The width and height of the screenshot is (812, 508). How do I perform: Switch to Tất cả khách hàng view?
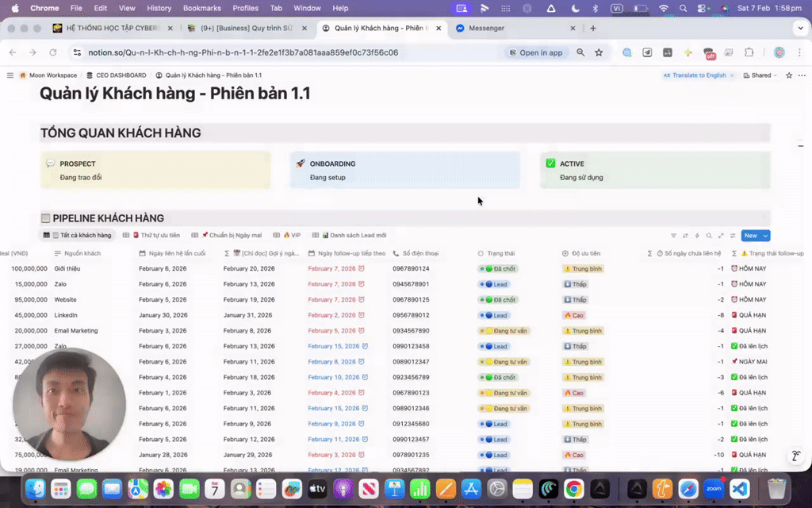click(x=78, y=235)
